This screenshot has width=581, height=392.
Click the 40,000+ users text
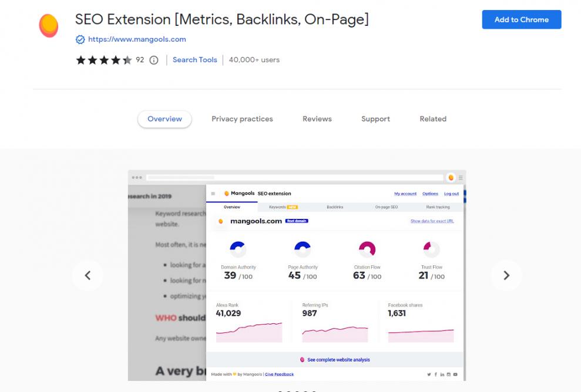coord(254,60)
